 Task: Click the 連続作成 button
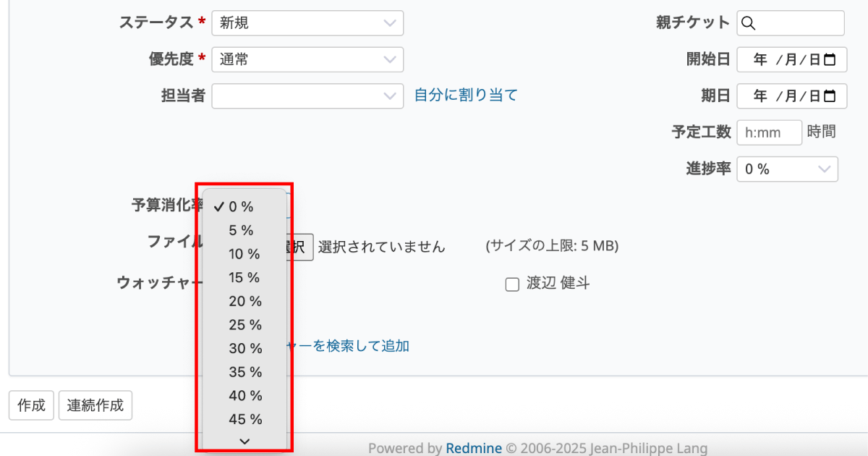[x=95, y=405]
